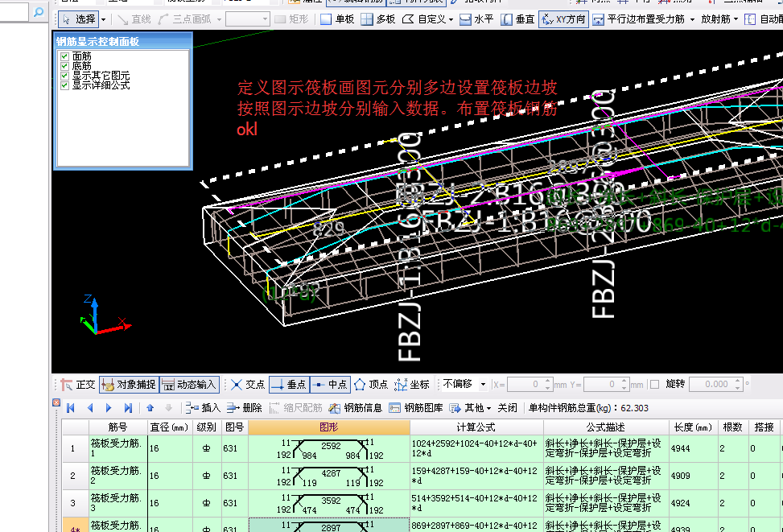Uncheck 显示详细公式 checkbox
Viewport: 783px width, 532px height.
pyautogui.click(x=64, y=85)
